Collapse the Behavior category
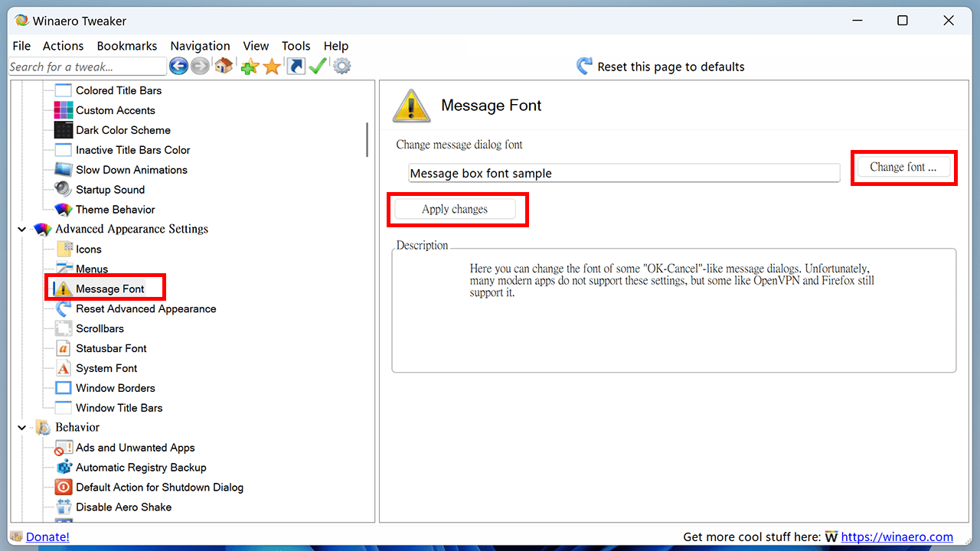 [x=22, y=428]
